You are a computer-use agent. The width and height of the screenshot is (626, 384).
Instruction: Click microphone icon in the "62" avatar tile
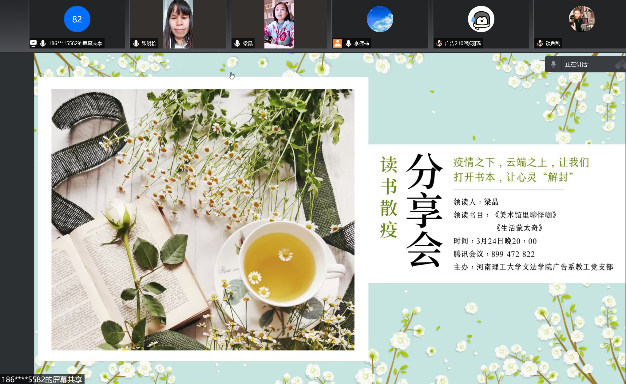tap(43, 43)
